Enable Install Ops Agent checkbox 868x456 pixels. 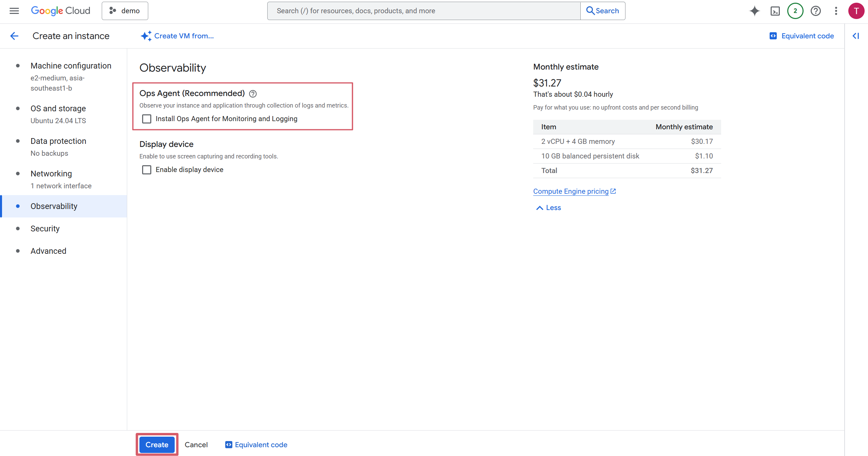(147, 119)
